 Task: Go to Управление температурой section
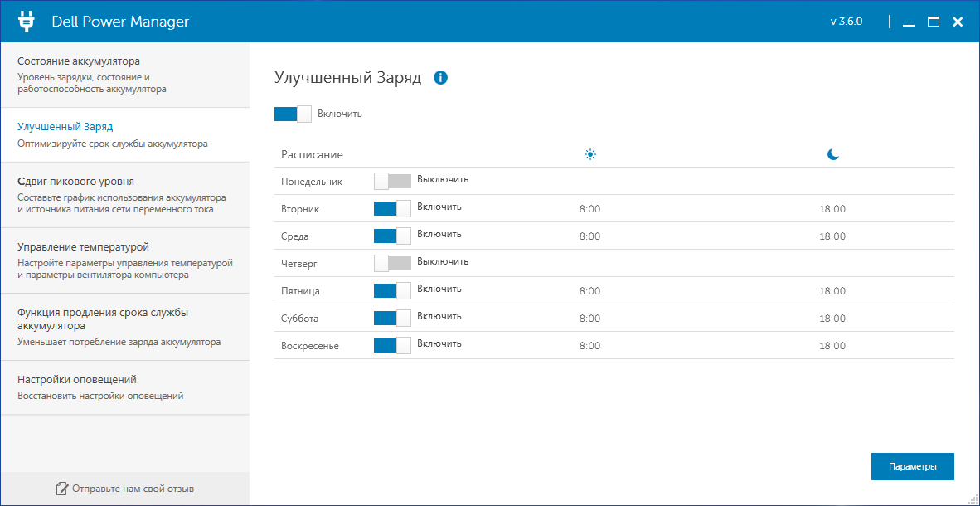[x=125, y=260]
